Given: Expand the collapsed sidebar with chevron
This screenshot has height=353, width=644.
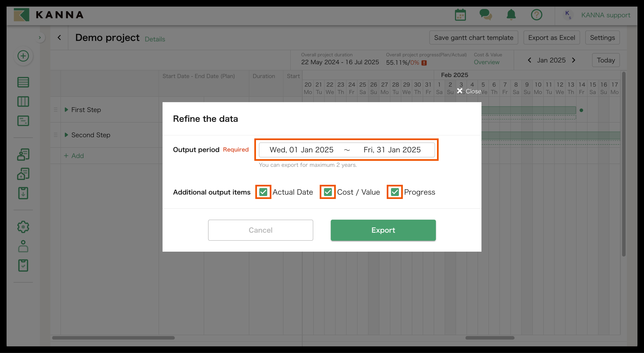Looking at the screenshot, I should 40,37.
